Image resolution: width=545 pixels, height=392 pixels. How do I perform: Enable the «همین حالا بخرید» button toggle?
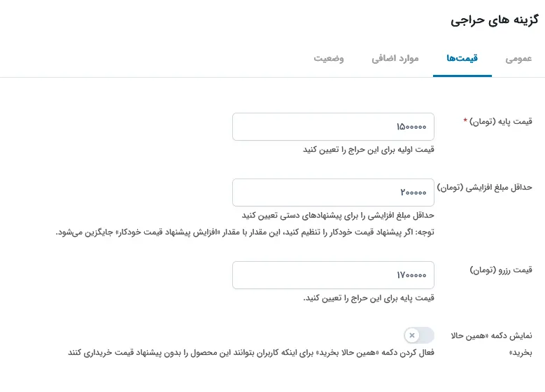coord(419,335)
